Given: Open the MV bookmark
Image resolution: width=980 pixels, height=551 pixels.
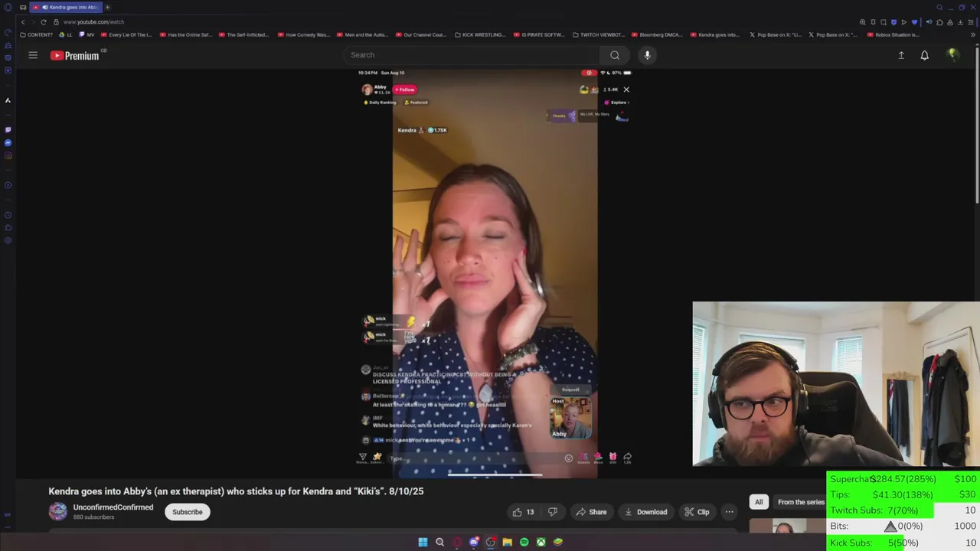Looking at the screenshot, I should 87,34.
